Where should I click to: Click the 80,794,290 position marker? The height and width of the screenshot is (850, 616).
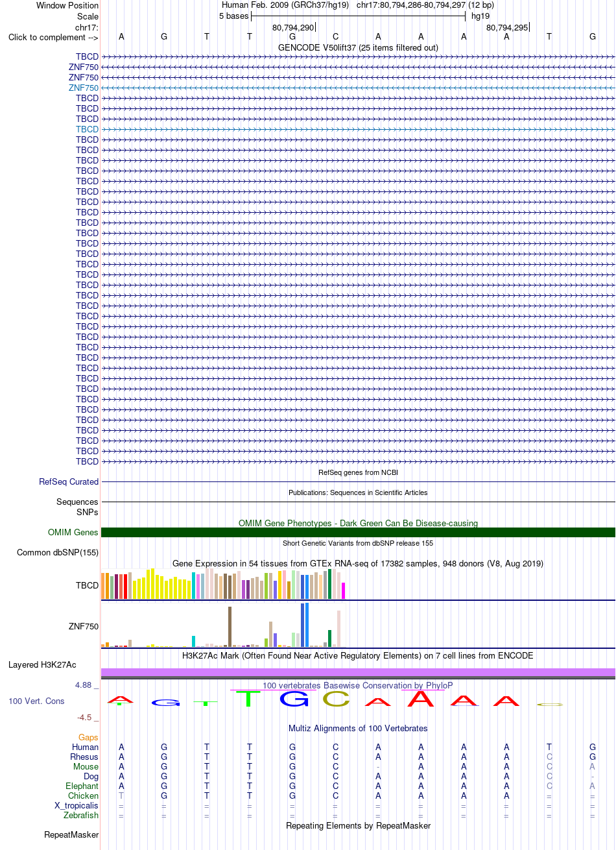[293, 27]
